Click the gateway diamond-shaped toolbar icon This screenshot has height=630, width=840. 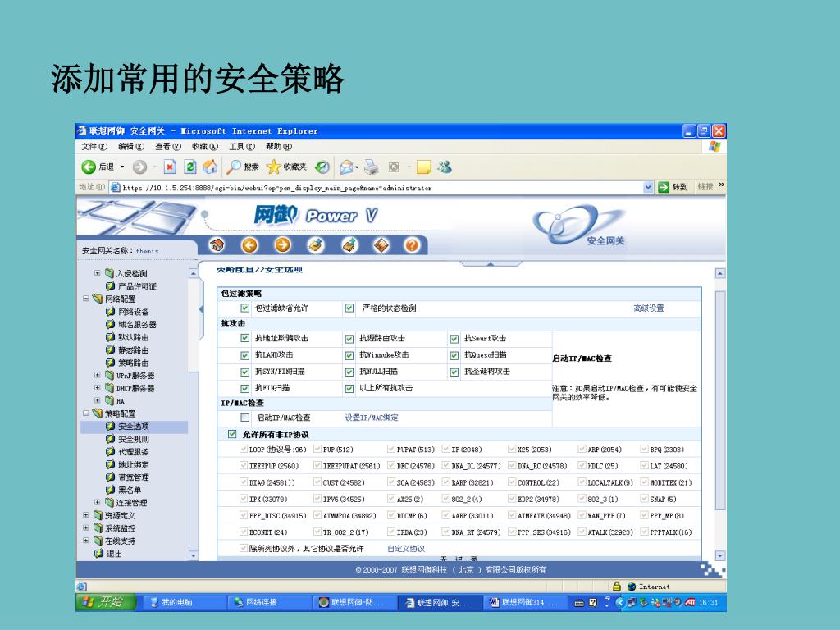click(381, 245)
